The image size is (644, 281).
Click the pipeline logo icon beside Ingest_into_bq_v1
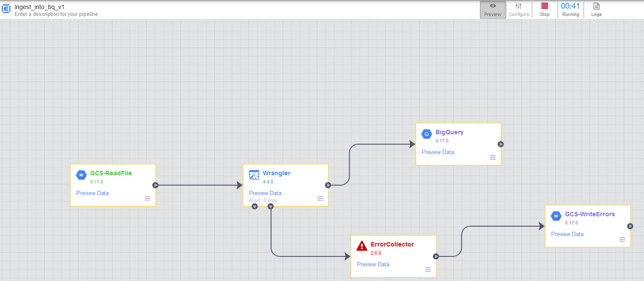[6, 9]
